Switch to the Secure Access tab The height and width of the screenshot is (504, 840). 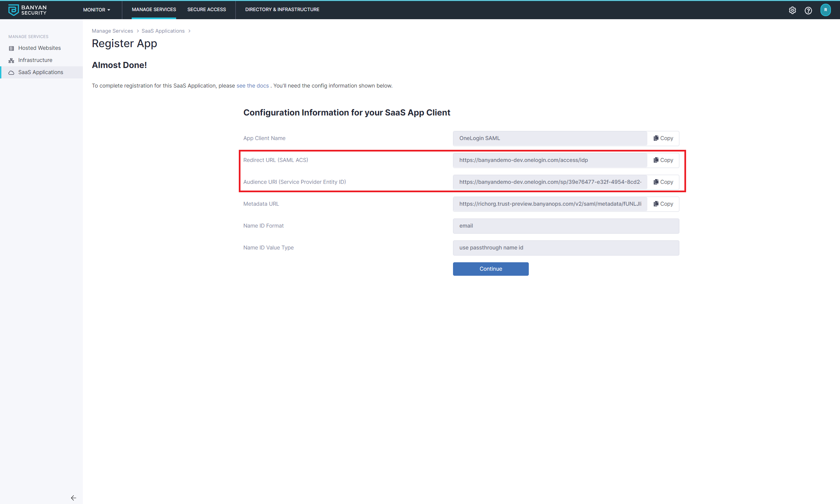click(206, 9)
